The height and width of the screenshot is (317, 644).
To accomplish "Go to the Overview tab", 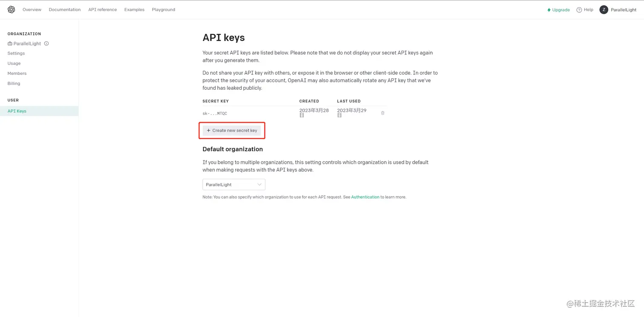I will click(x=32, y=9).
